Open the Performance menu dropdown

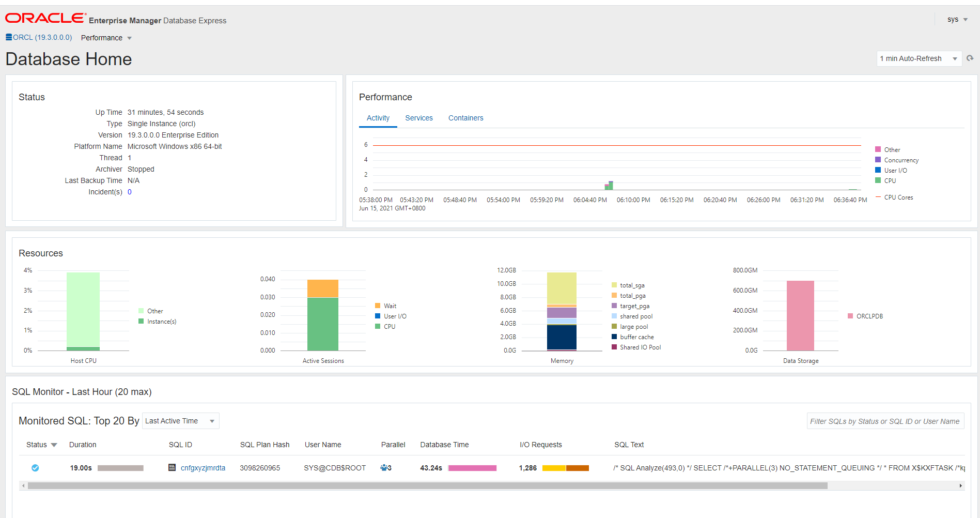point(106,38)
